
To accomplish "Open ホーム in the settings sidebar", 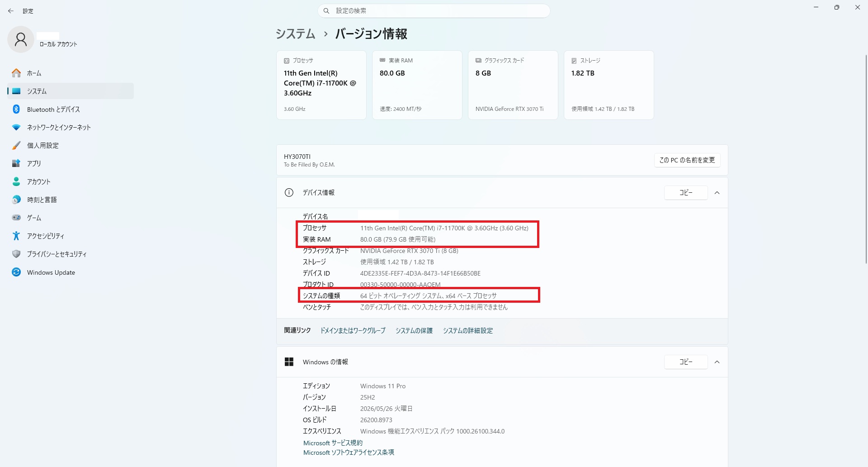I will pyautogui.click(x=71, y=73).
